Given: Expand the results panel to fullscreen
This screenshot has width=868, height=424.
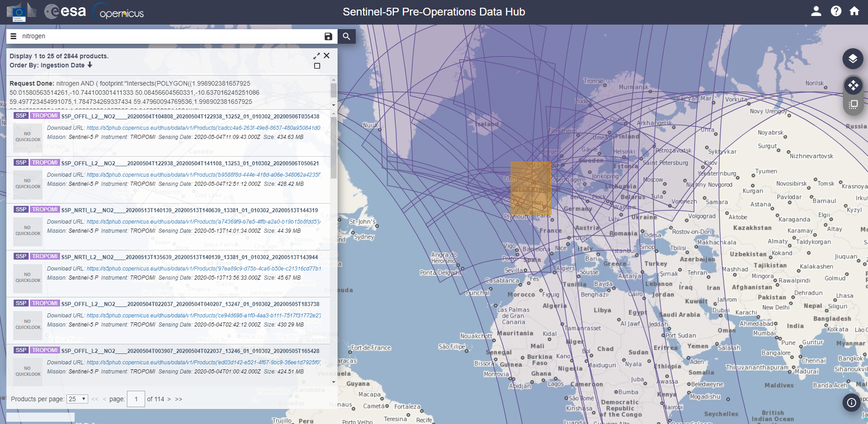Looking at the screenshot, I should click(317, 56).
